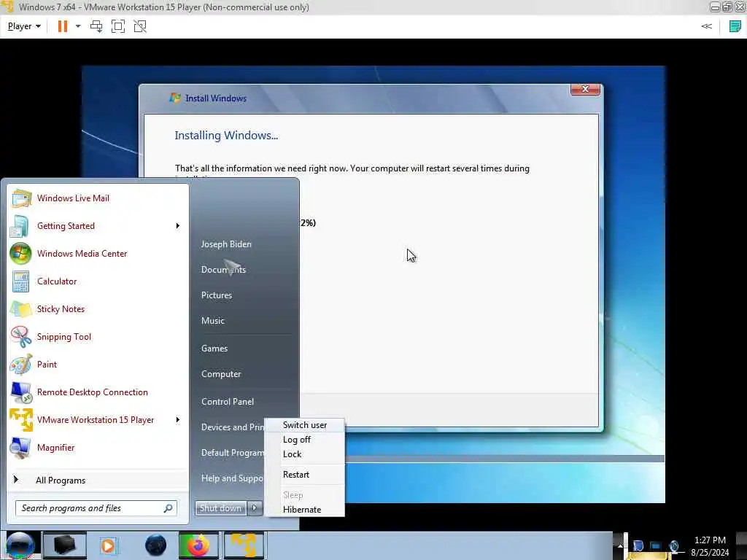The height and width of the screenshot is (560, 747).
Task: Open Help and Support
Action: (x=231, y=478)
